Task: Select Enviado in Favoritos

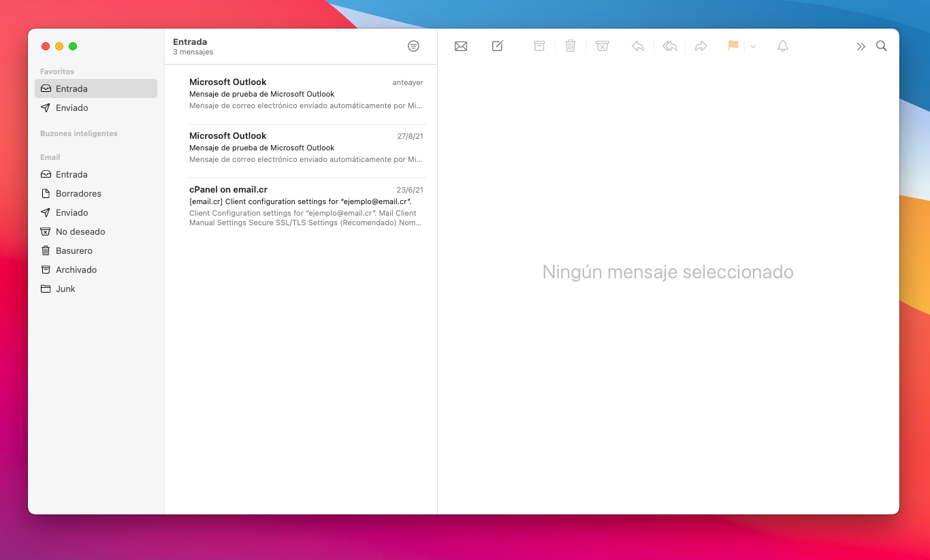Action: tap(72, 108)
